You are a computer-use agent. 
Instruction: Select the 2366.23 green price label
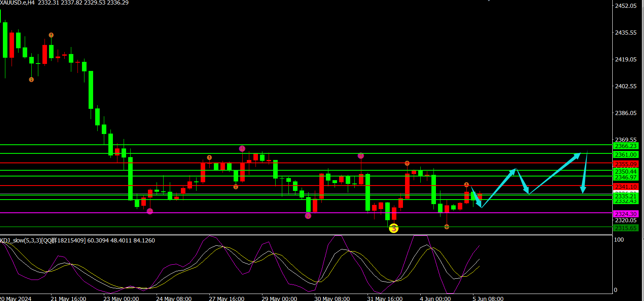(626, 146)
